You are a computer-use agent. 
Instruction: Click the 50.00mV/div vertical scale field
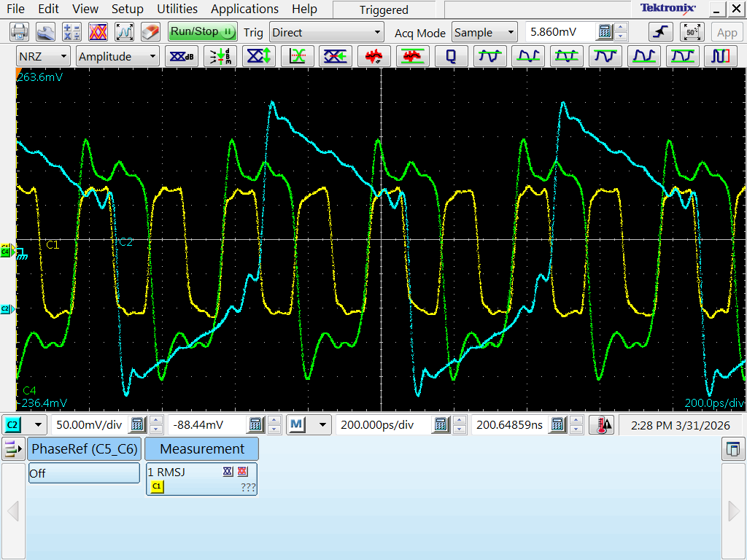pos(90,425)
